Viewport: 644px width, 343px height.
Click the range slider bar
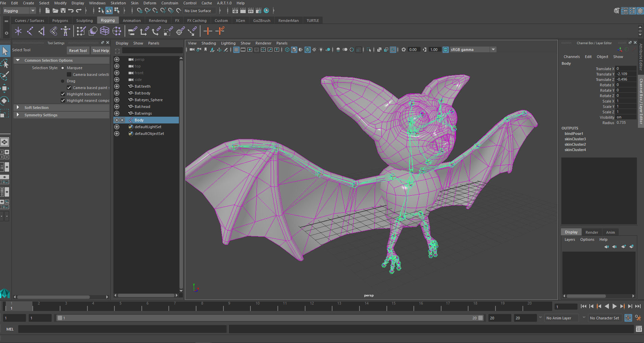(x=270, y=318)
